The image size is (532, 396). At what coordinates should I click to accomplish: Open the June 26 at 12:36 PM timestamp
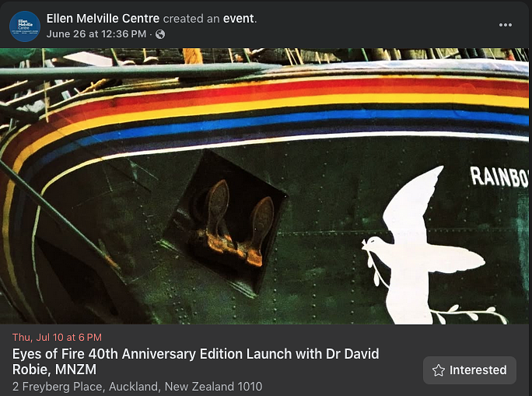tap(96, 34)
